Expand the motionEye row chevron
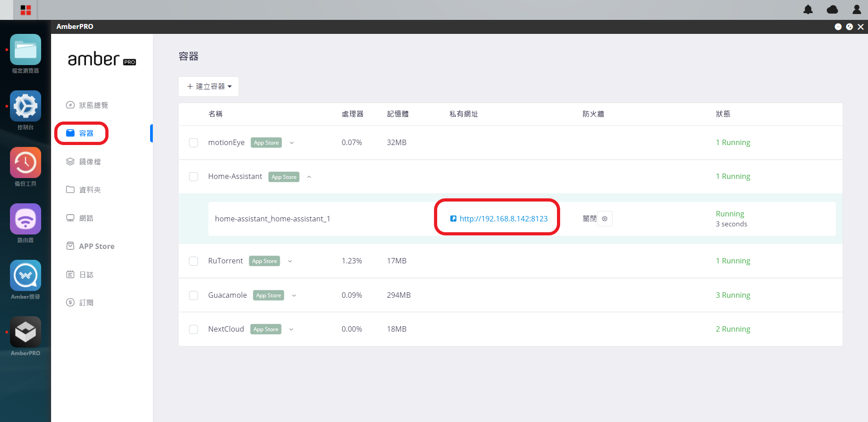Image resolution: width=868 pixels, height=422 pixels. [292, 143]
